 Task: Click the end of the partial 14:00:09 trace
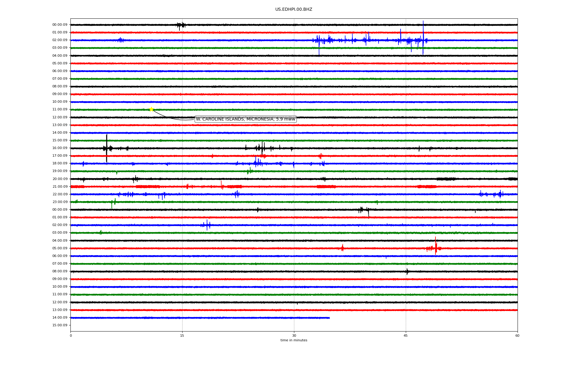coord(329,318)
